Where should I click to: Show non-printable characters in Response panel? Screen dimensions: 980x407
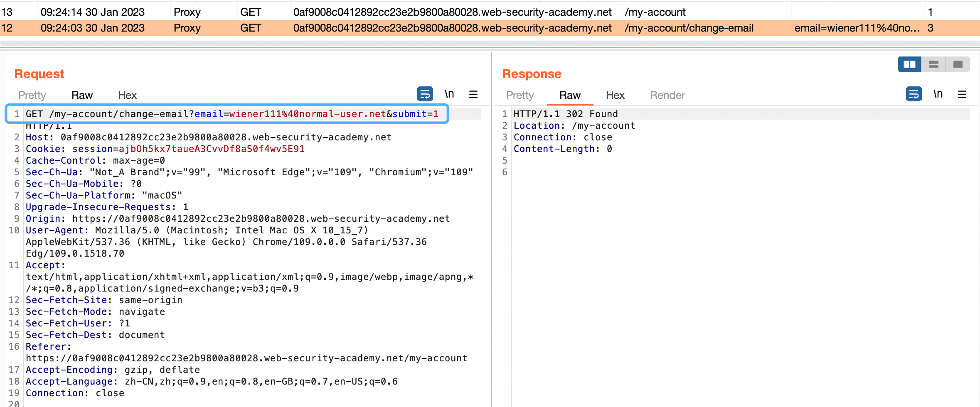938,94
